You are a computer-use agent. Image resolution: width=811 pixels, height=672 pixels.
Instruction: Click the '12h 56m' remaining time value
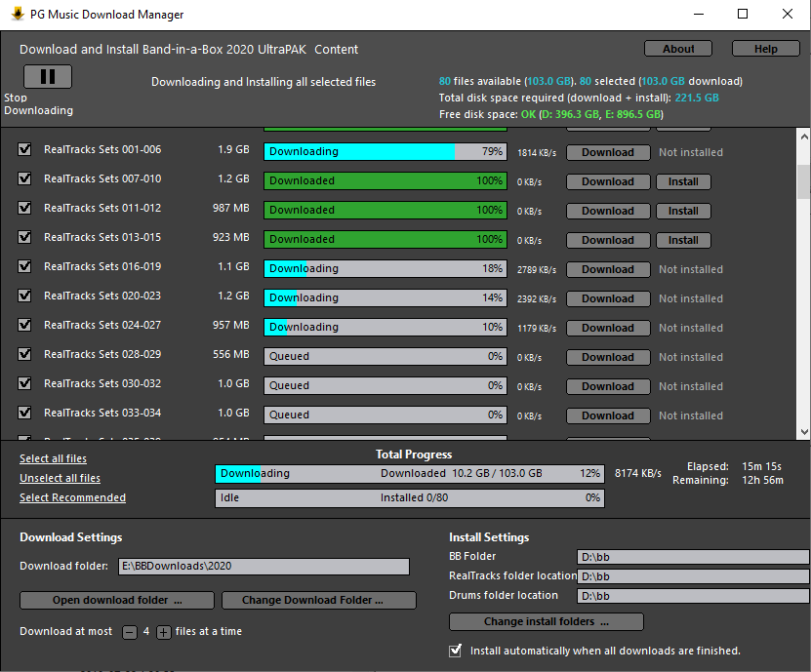(762, 480)
